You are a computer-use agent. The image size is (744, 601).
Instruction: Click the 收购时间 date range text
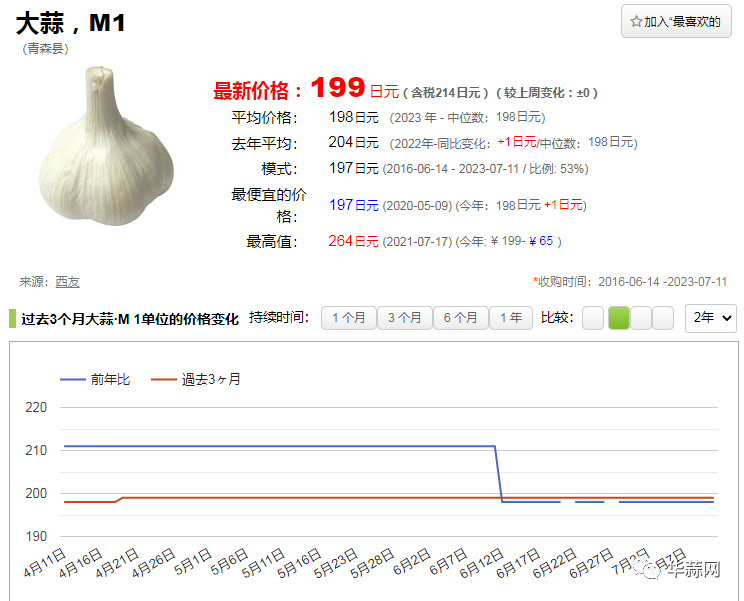(630, 282)
